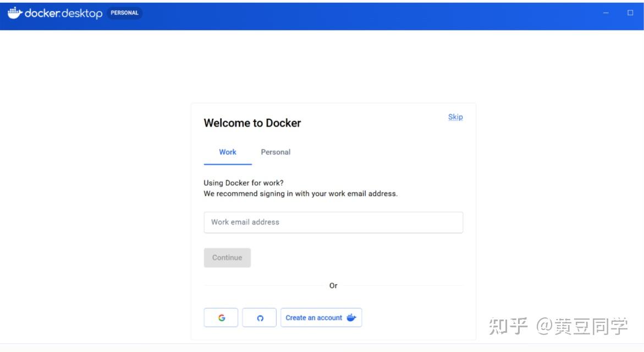Click the Continue button
Image resolution: width=644 pixels, height=352 pixels.
(x=227, y=257)
